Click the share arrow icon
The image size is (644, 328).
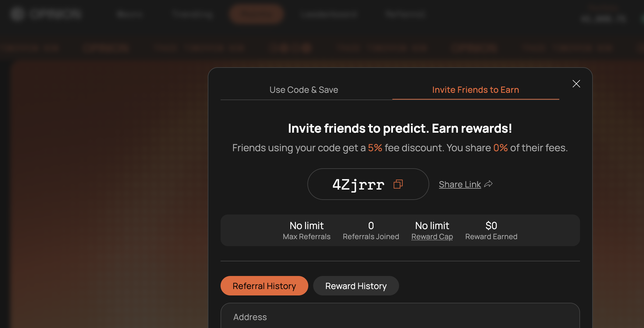[488, 184]
